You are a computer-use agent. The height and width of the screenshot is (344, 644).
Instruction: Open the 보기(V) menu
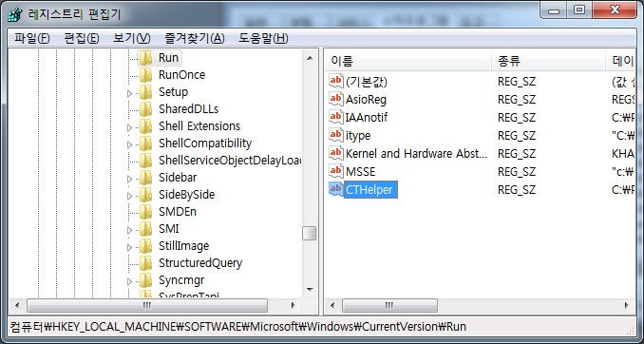pyautogui.click(x=132, y=38)
